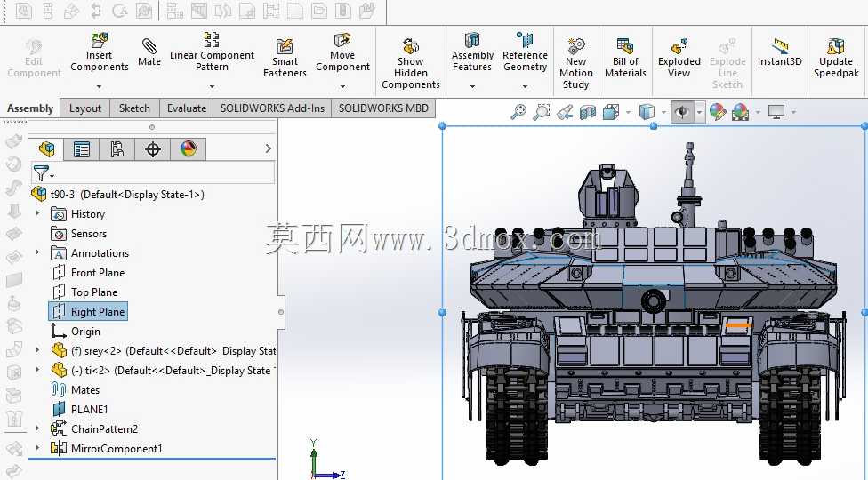Insert Bill of Materials
This screenshot has height=480, width=868.
pos(625,58)
